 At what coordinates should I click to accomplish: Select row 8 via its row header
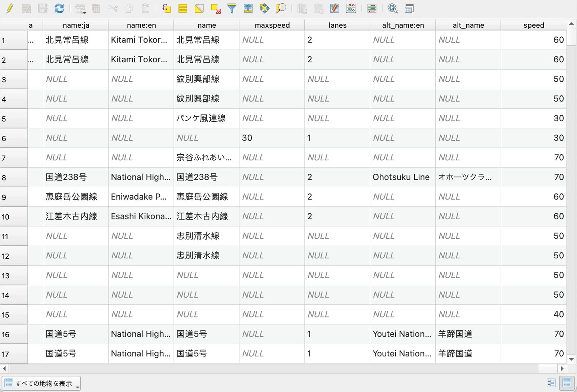[x=14, y=177]
